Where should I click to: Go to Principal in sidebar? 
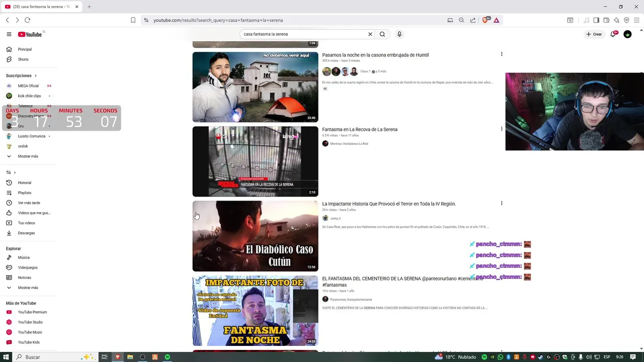tap(25, 49)
